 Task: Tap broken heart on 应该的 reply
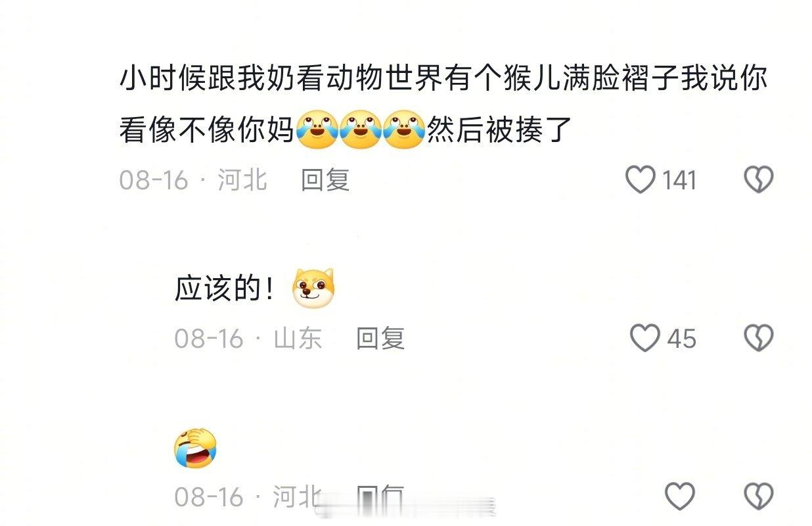758,338
